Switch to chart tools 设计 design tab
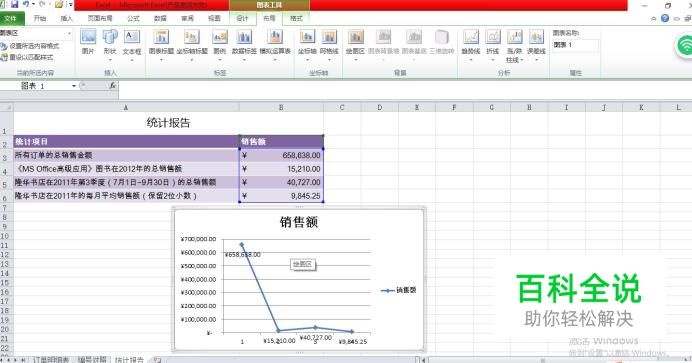The width and height of the screenshot is (692, 363). 242,19
